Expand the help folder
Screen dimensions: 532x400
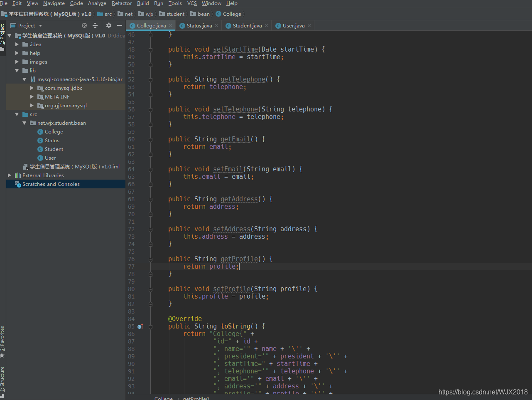tap(17, 53)
